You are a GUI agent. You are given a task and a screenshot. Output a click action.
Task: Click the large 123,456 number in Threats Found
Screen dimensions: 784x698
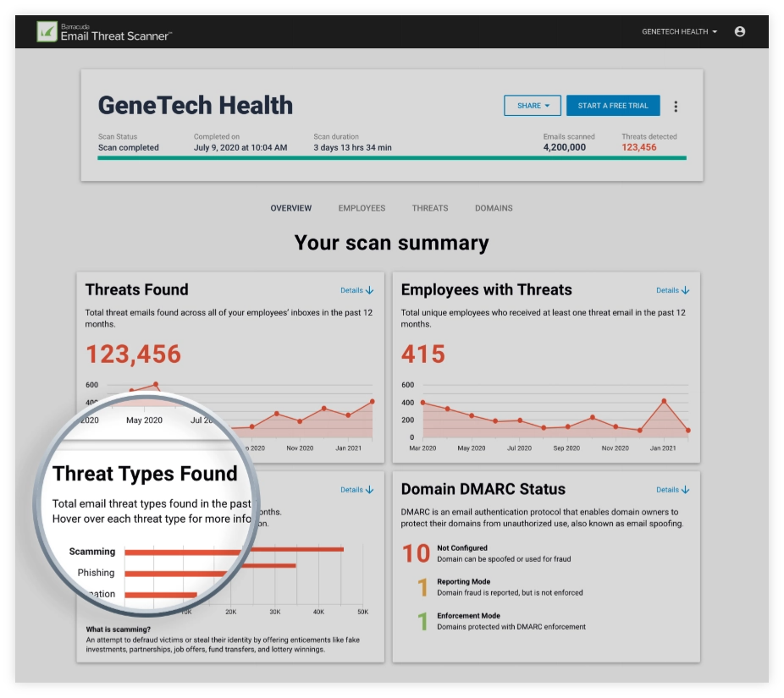tap(134, 354)
